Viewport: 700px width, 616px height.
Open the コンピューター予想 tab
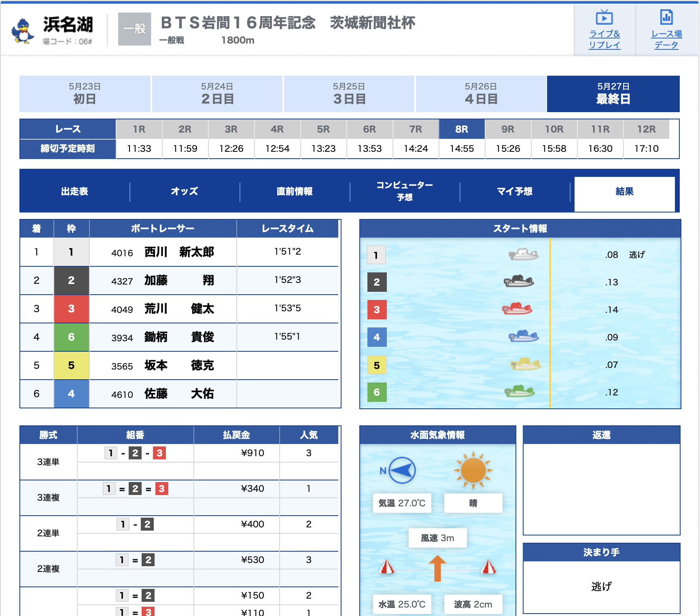405,191
